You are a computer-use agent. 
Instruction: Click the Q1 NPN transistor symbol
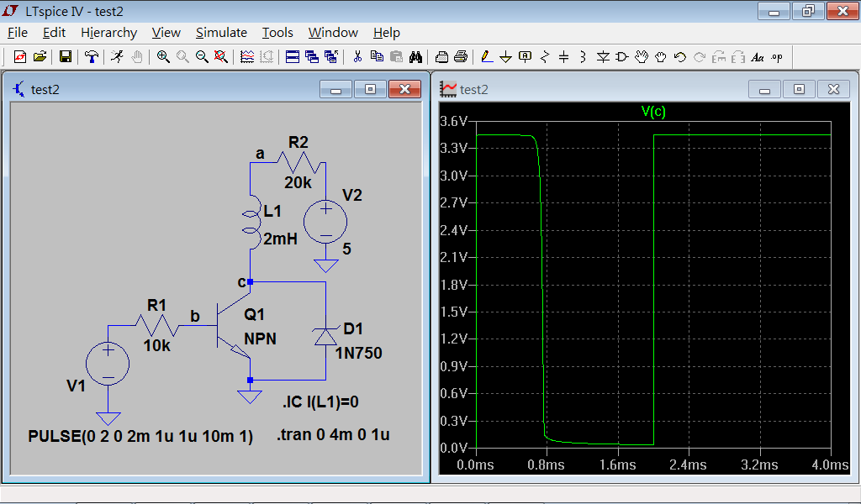pyautogui.click(x=234, y=326)
